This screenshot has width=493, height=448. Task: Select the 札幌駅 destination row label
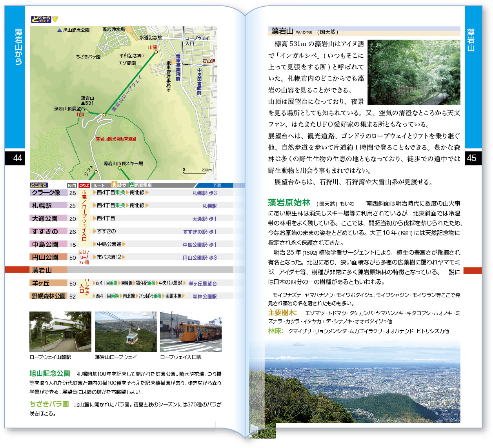point(49,206)
